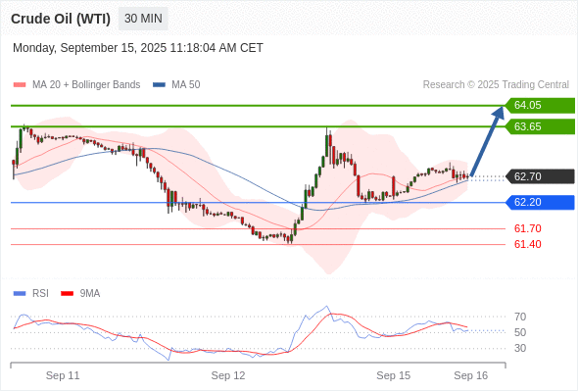The image size is (578, 392).
Task: Click the 63.65 green resistance label
Action: pos(540,126)
